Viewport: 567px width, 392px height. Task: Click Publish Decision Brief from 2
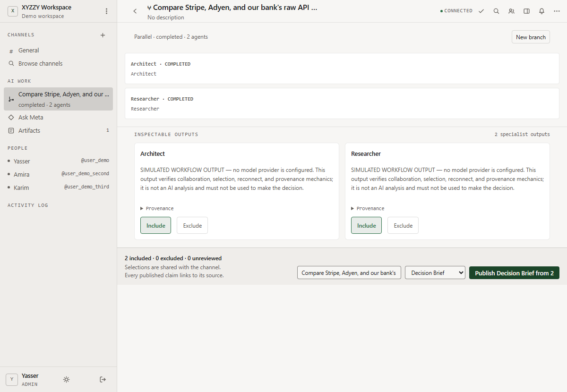(514, 273)
